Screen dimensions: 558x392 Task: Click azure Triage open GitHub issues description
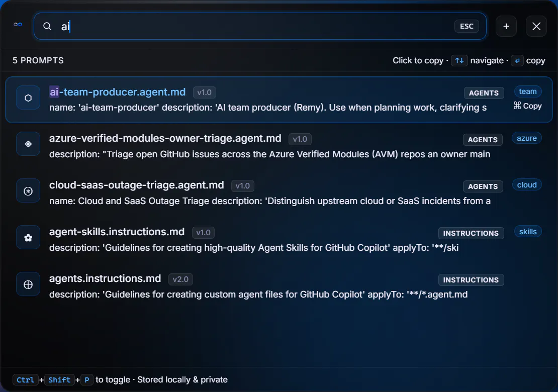[x=270, y=154]
